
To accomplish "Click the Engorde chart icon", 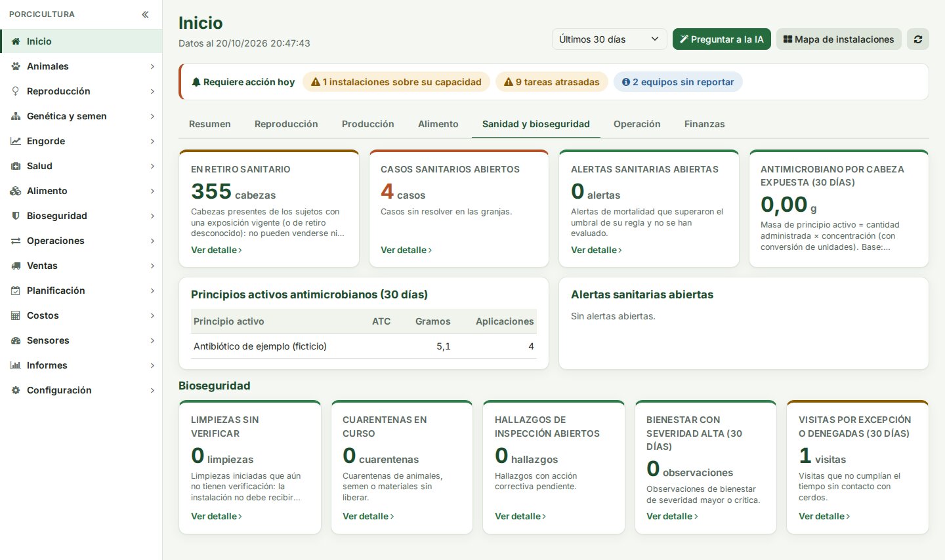I will pyautogui.click(x=16, y=141).
